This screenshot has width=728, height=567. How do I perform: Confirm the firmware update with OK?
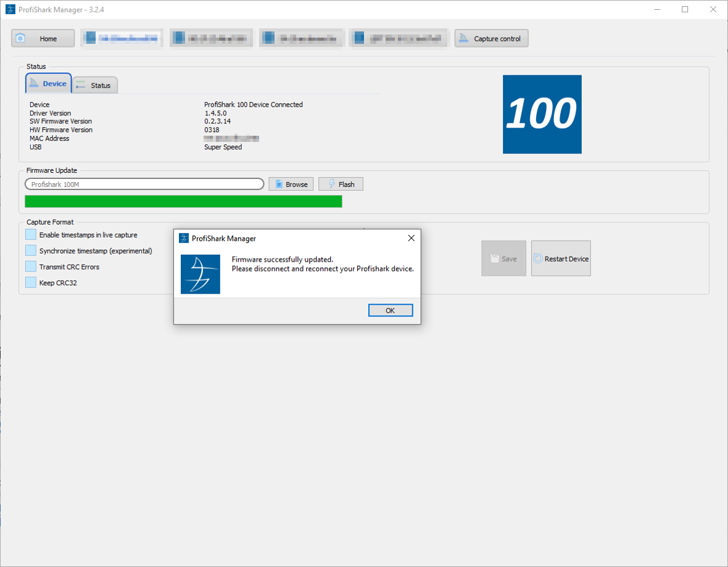click(390, 310)
